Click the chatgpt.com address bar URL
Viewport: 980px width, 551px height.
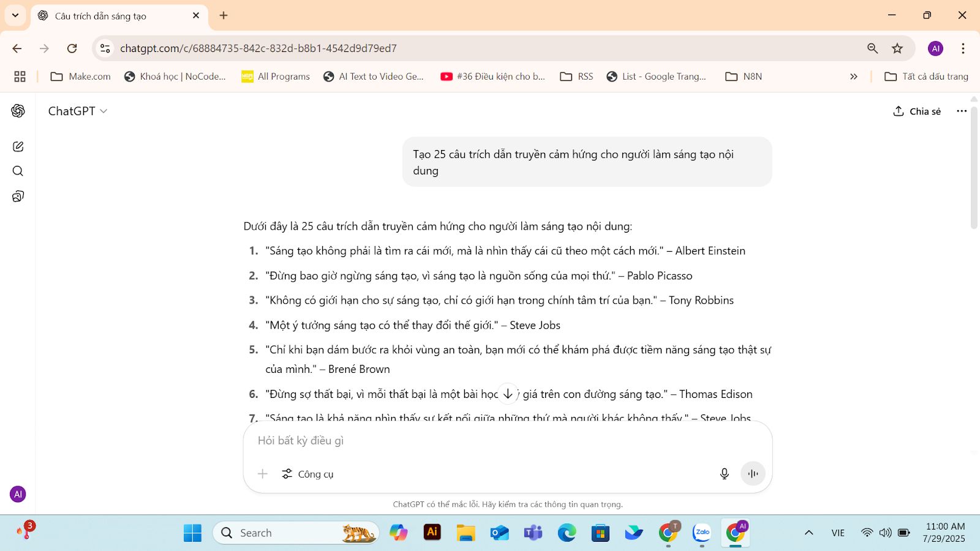click(x=258, y=48)
